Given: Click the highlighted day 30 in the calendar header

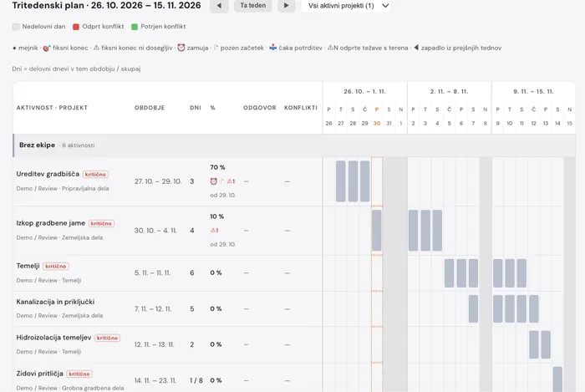Looking at the screenshot, I should click(377, 124).
